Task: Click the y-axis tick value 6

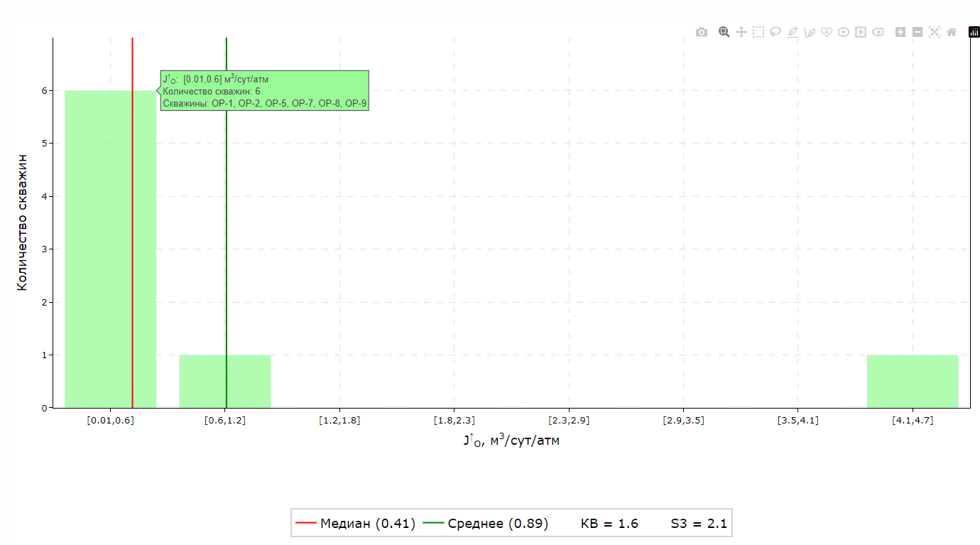Action: coord(44,90)
